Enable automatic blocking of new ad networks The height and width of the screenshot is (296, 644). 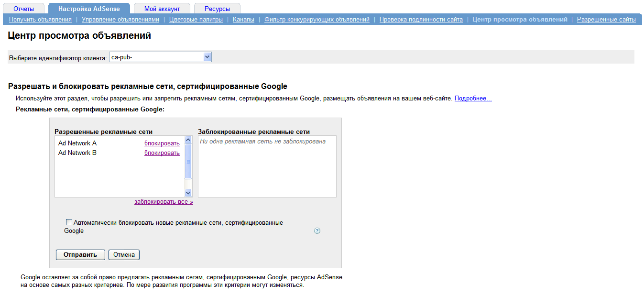[69, 222]
